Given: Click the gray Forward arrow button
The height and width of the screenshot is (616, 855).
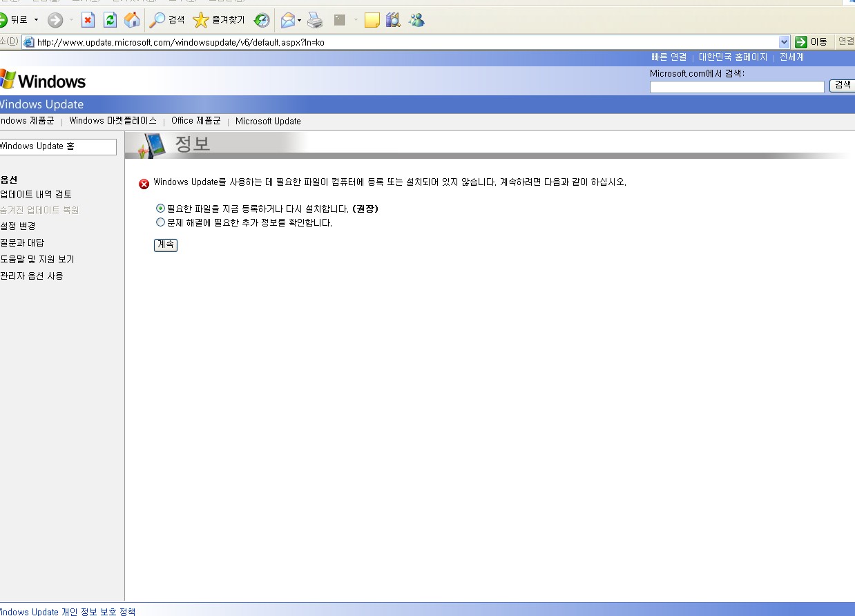Looking at the screenshot, I should (x=55, y=20).
